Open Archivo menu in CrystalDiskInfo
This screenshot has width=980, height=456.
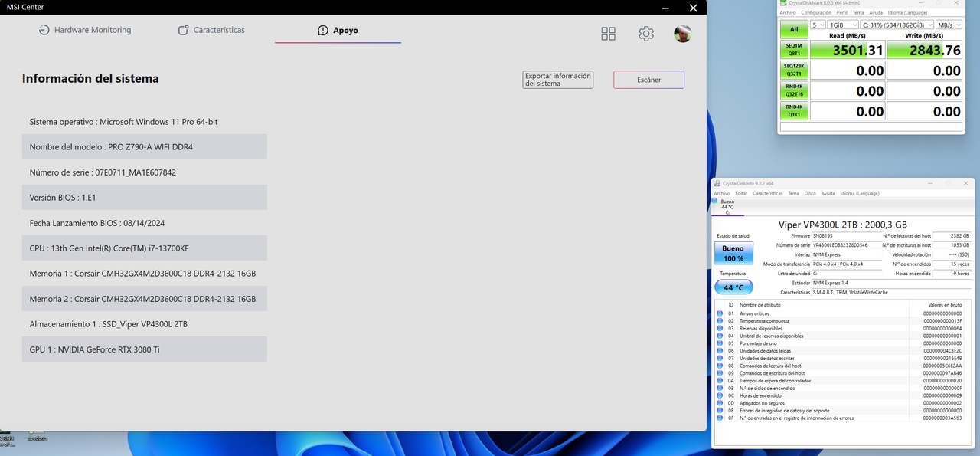point(722,193)
